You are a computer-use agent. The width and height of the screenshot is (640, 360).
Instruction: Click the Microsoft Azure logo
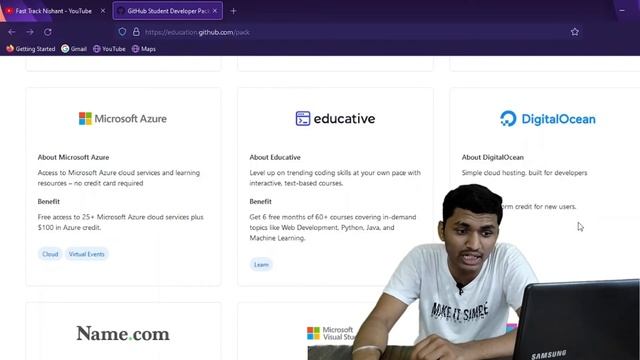123,119
